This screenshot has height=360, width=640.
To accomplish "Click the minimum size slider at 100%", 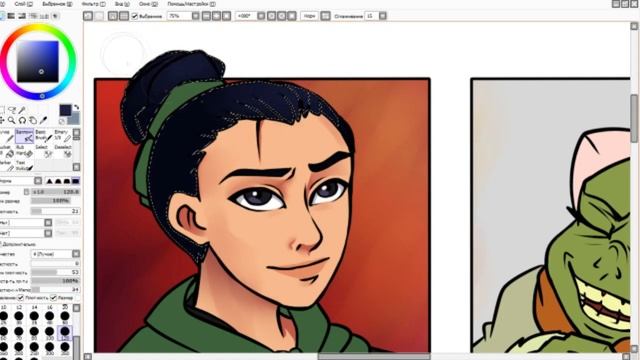I will click(x=51, y=201).
